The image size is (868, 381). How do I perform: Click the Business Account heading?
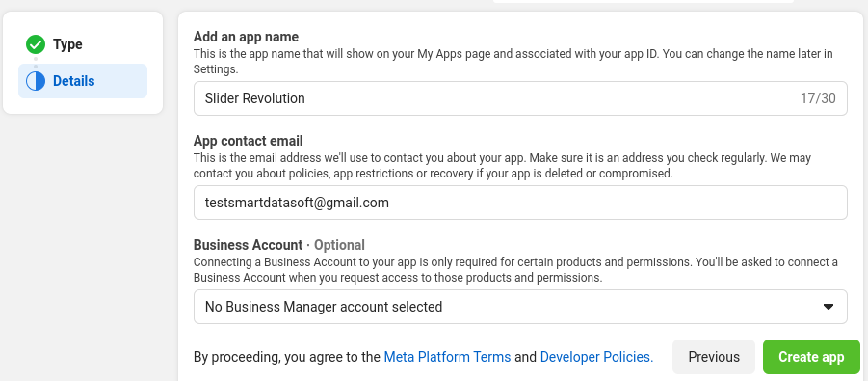[248, 245]
